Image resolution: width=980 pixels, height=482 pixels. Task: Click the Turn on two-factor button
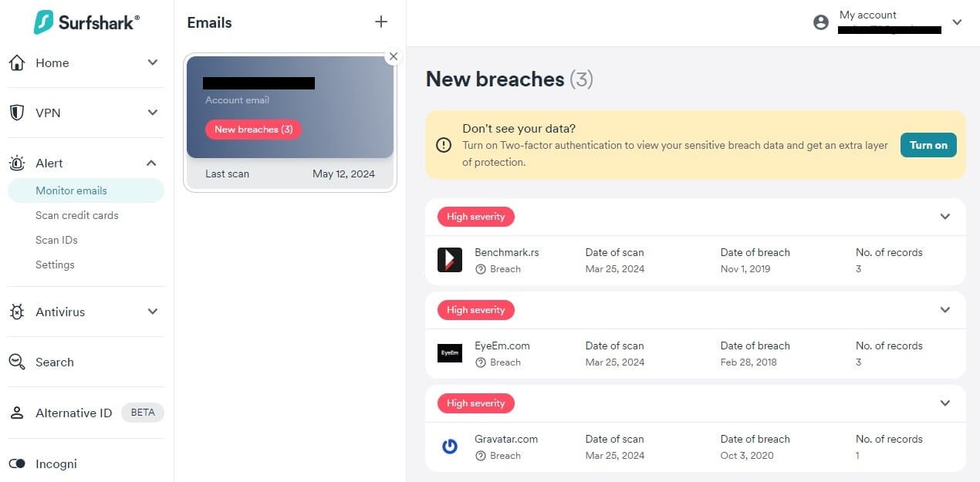tap(928, 145)
